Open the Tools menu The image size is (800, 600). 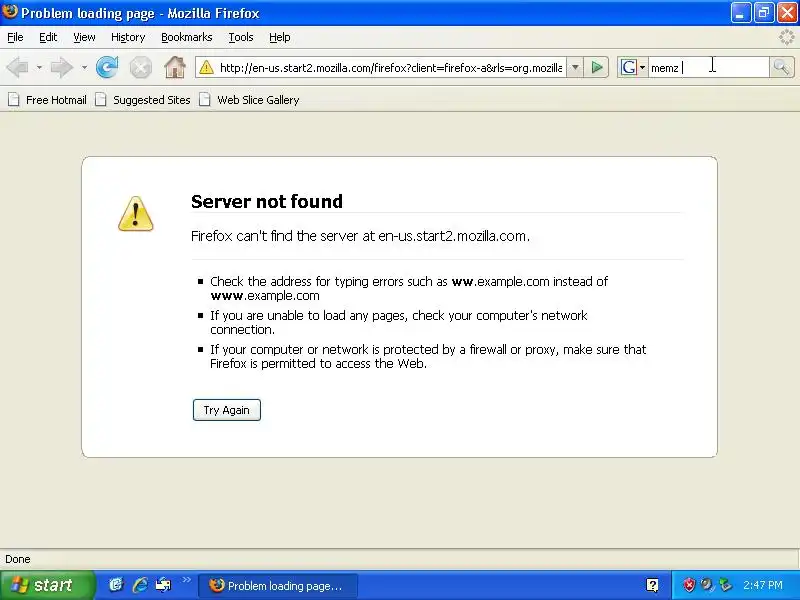241,37
